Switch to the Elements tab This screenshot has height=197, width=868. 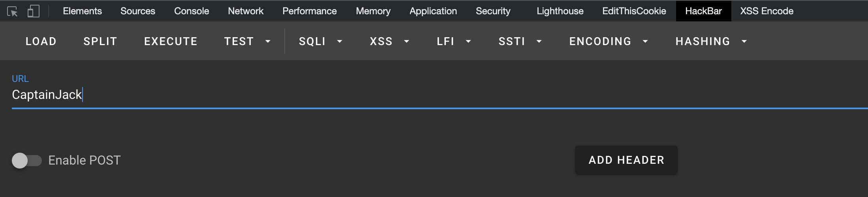82,11
